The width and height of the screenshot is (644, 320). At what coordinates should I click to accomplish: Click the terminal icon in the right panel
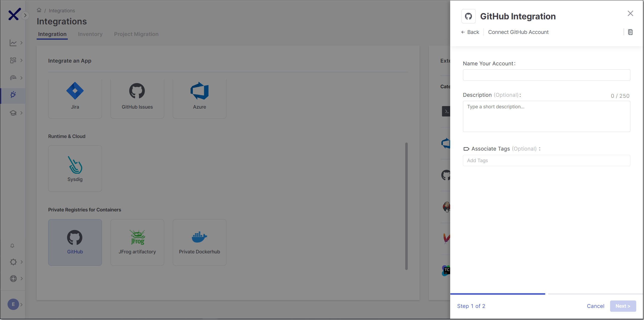click(x=446, y=111)
